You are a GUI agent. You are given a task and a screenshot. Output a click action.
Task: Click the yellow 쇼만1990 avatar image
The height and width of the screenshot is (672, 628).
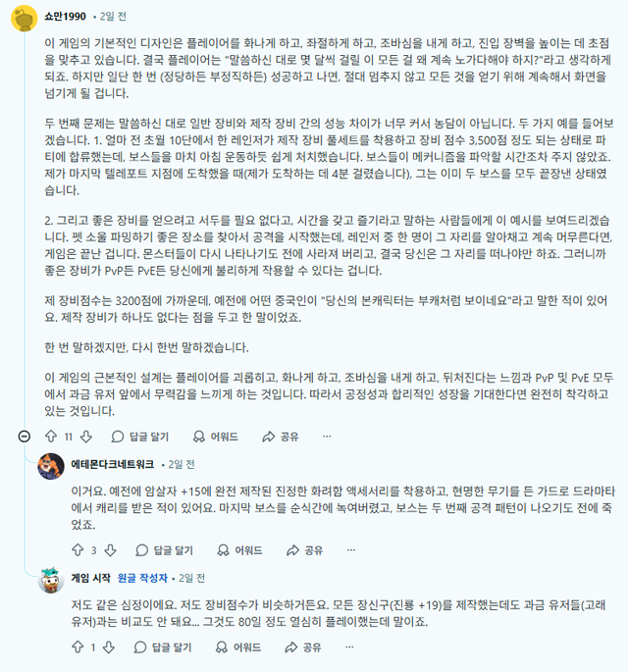tap(25, 17)
